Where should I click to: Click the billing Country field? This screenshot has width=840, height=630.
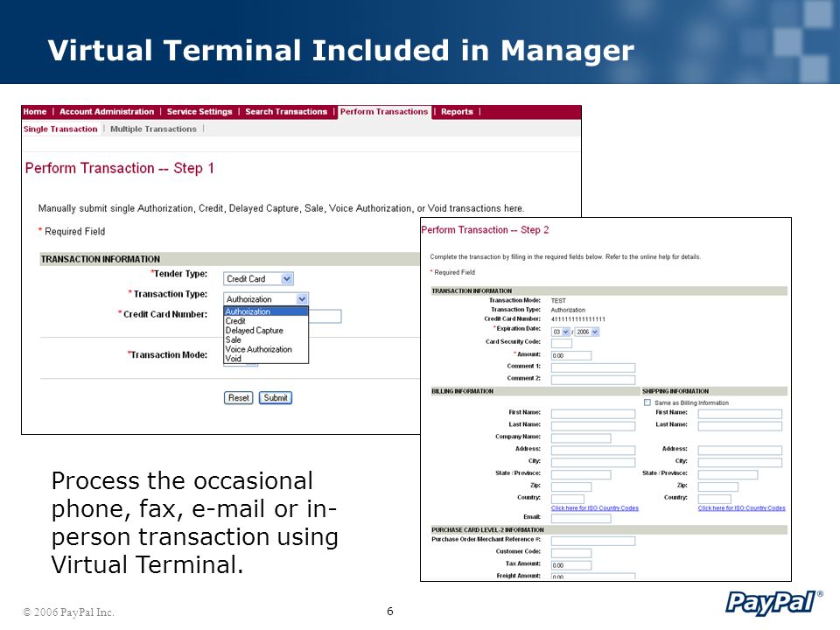[x=567, y=499]
